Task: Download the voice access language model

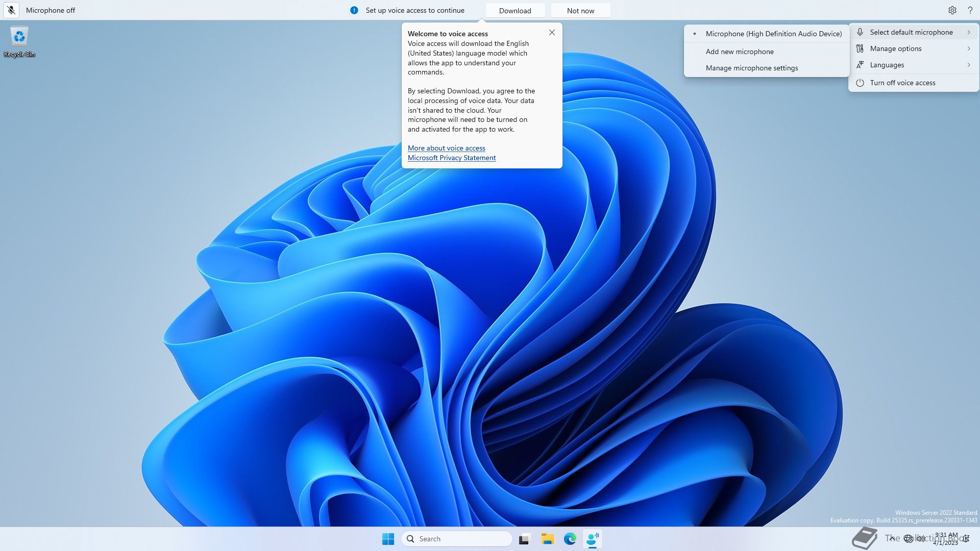Action: [515, 11]
